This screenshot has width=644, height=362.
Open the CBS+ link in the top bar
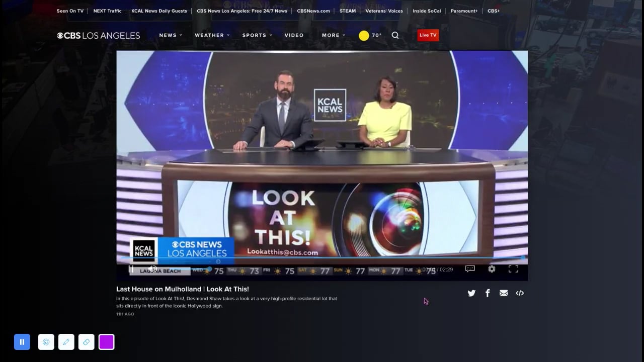click(x=494, y=11)
